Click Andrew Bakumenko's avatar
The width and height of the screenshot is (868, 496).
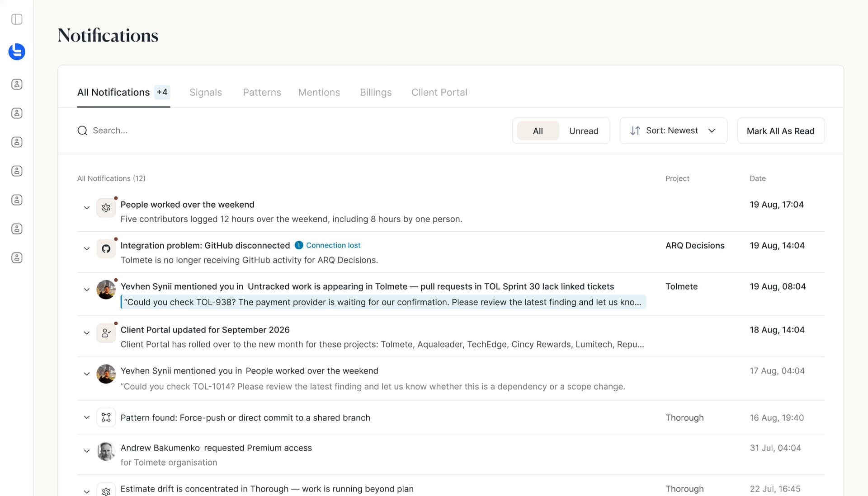coord(106,451)
